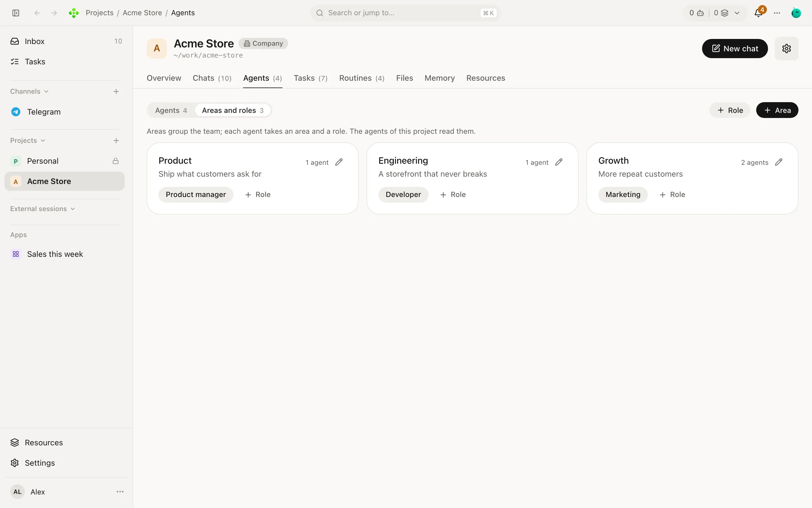
Task: Expand External sessions section
Action: click(x=43, y=209)
